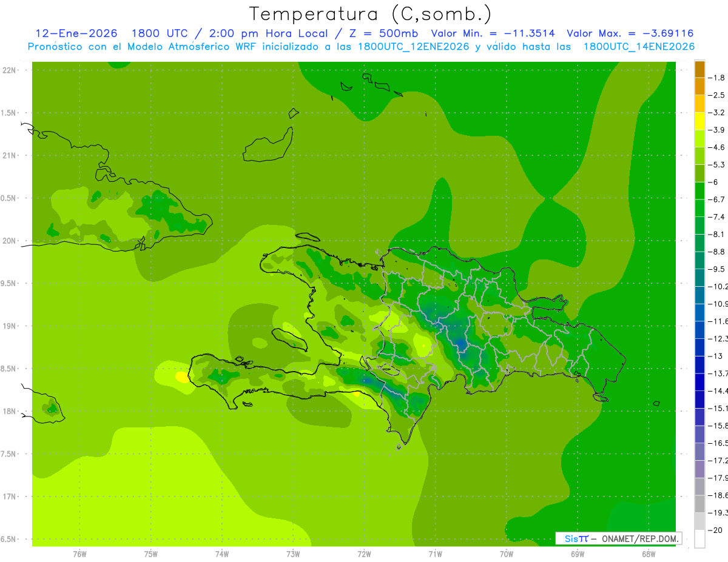This screenshot has width=728, height=562.
Task: Click the '68W' longitude label
Action: pos(649,554)
